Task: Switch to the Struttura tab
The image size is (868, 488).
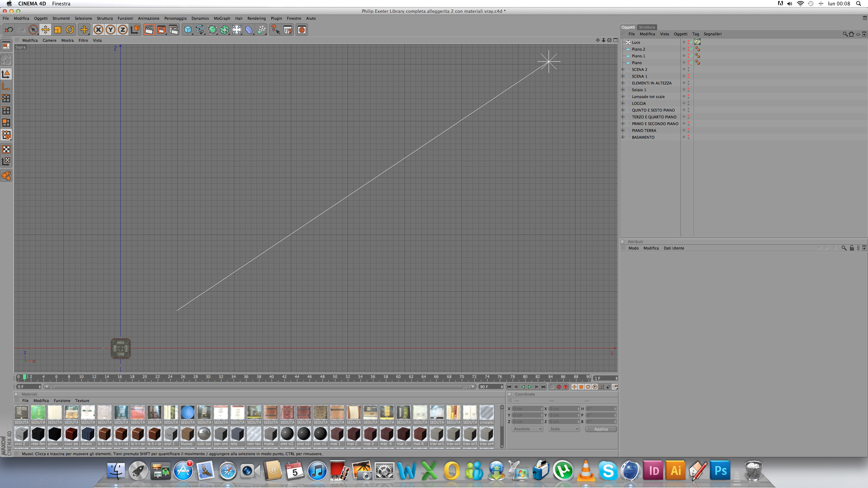Action: tap(647, 27)
